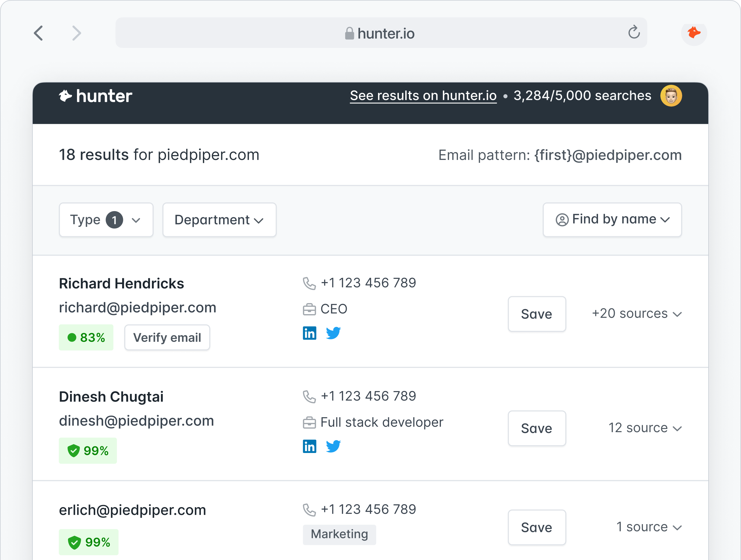The width and height of the screenshot is (741, 560).
Task: Expand the Type filter dropdown
Action: [106, 220]
